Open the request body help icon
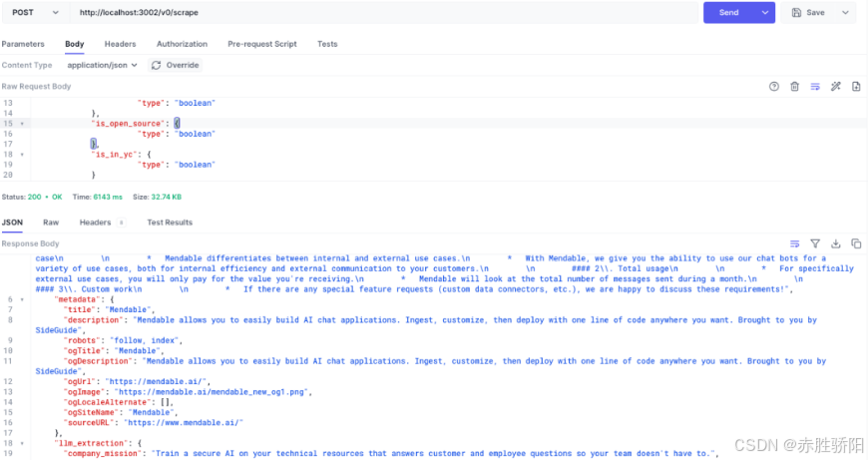Screen dimensions: 868x460 click(x=774, y=87)
